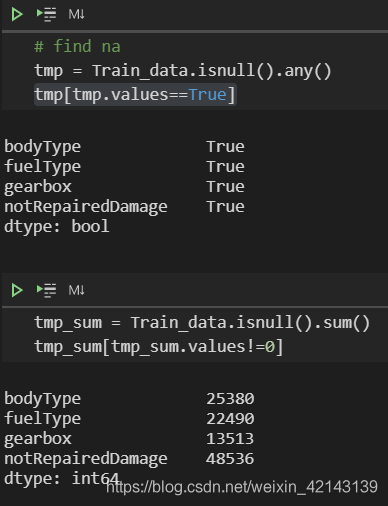Viewport: 388px width, 506px height.
Task: Select the notRepairedDamage 48536 count value
Action: 230,459
